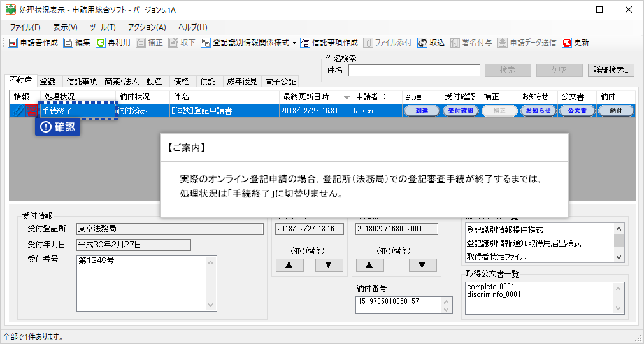
Task: Select the 【体験】登記申請書 row title
Action: (x=224, y=111)
